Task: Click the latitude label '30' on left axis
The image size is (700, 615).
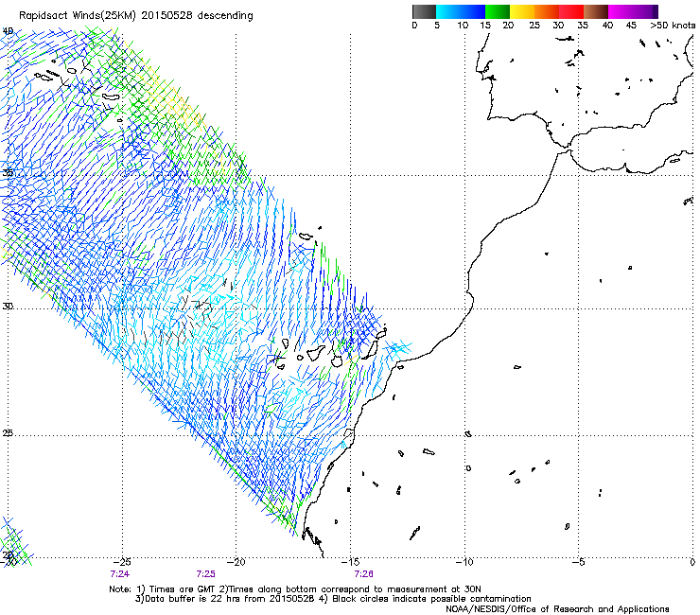Action: (x=8, y=307)
